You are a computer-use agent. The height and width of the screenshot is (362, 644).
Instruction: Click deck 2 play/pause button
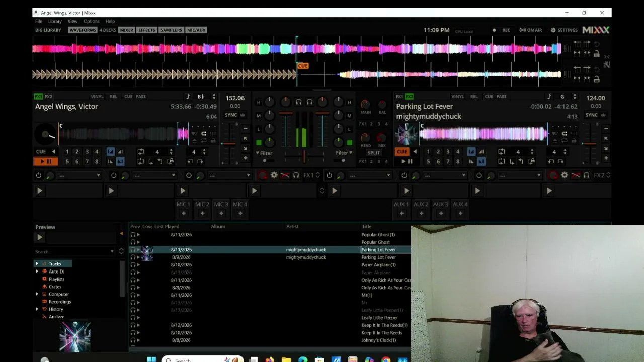click(407, 161)
